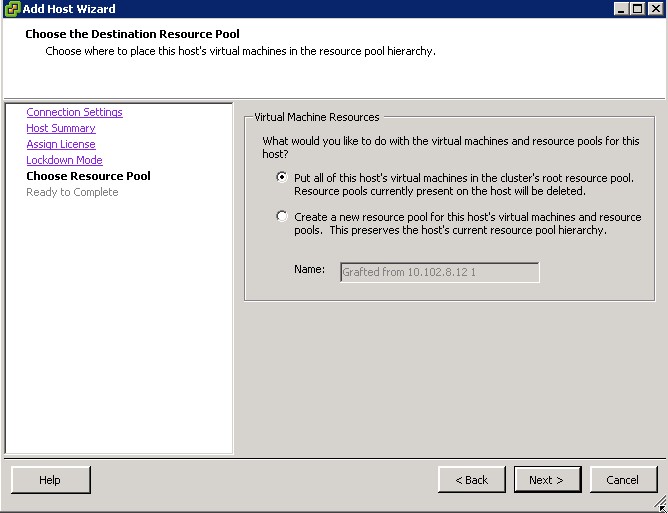Viewport: 668px width, 513px height.
Task: Click the Ready to Complete step
Action: pyautogui.click(x=72, y=192)
